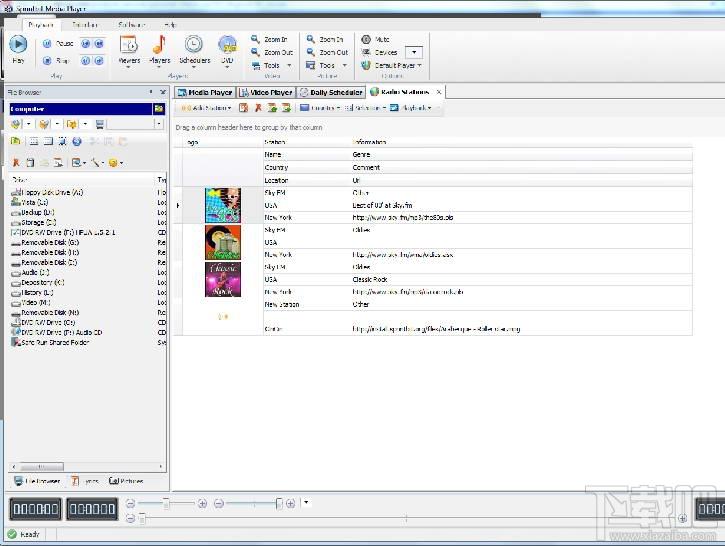Click the Pause button in the ribbon
The image size is (725, 546).
point(58,43)
